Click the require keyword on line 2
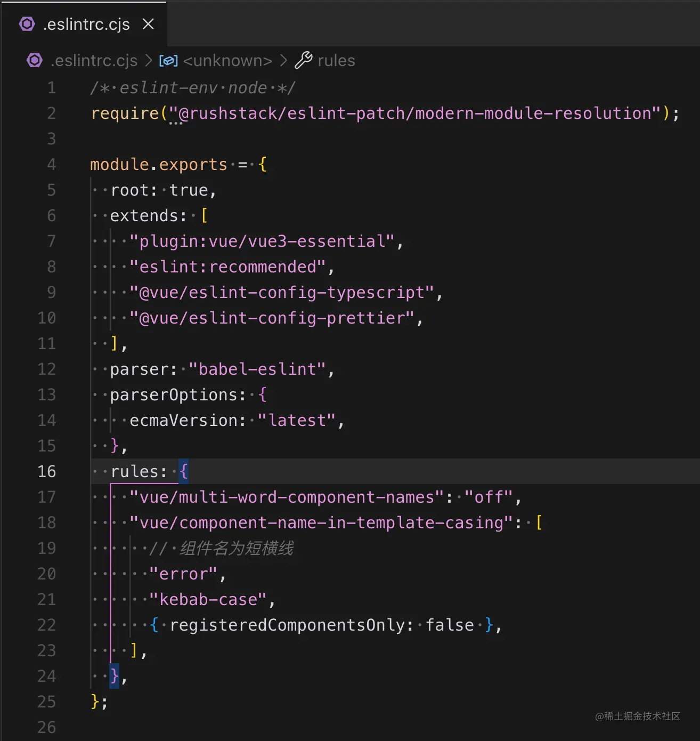 pos(125,113)
